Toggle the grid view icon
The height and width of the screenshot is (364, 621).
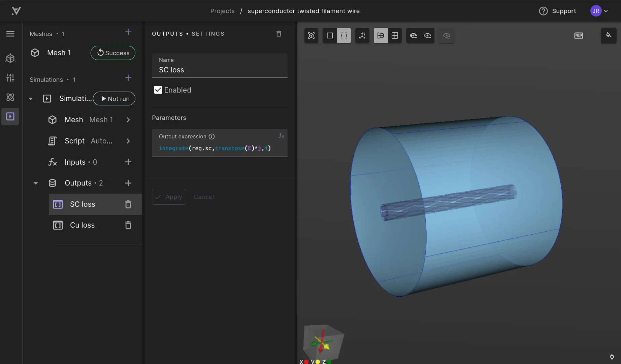click(395, 36)
